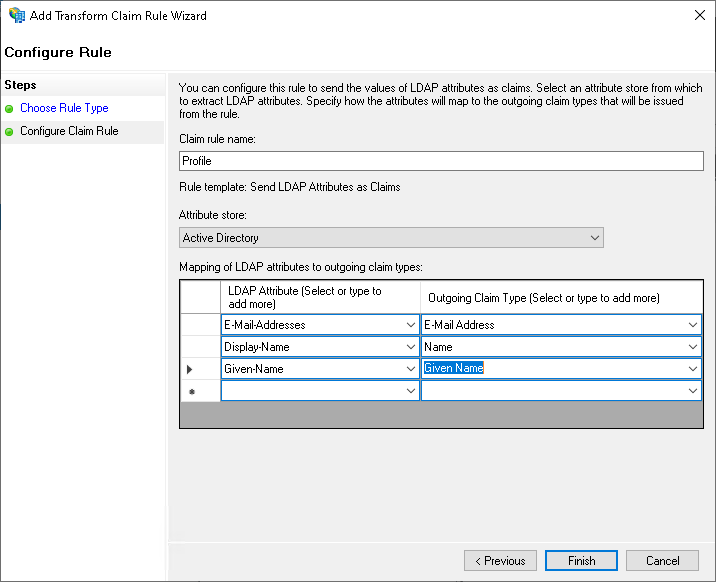Viewport: 716px width, 582px height.
Task: Close the Add Transform Claim Rule Wizard
Action: tap(697, 16)
